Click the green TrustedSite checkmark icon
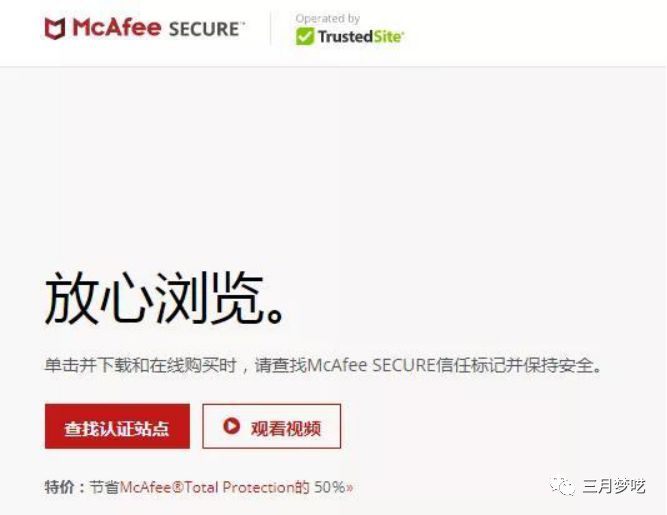 305,37
